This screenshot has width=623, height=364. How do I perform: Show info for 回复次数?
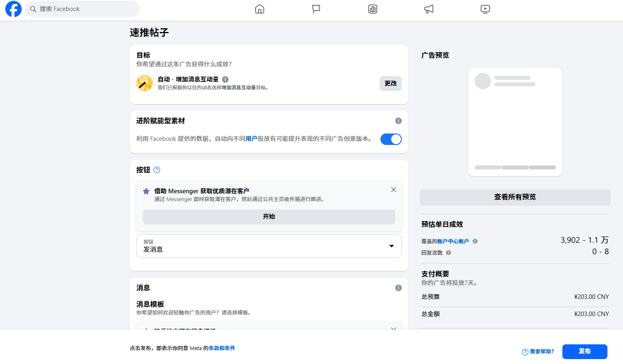(x=449, y=253)
